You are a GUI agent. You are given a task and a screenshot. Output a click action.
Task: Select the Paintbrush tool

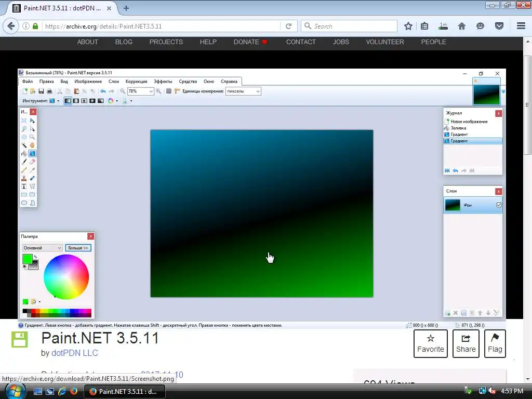click(x=24, y=162)
